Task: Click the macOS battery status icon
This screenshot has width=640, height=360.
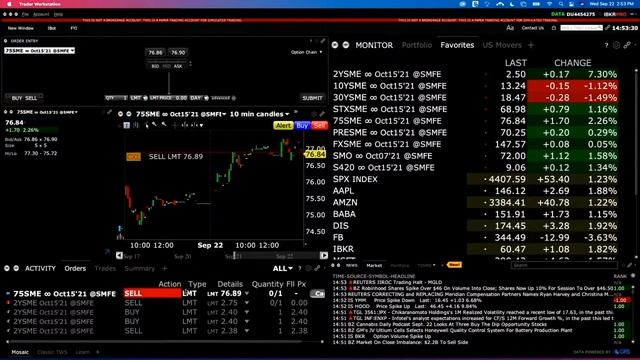Action: [x=536, y=4]
